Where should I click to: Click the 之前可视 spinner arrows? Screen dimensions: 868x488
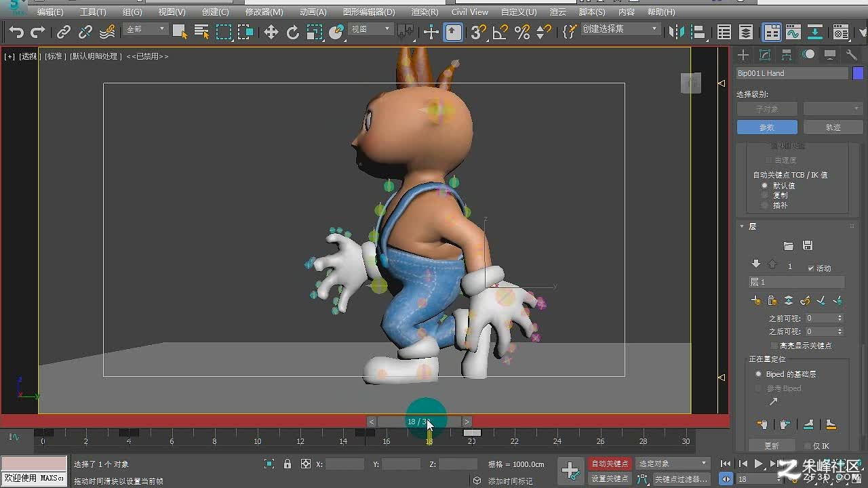pos(840,318)
